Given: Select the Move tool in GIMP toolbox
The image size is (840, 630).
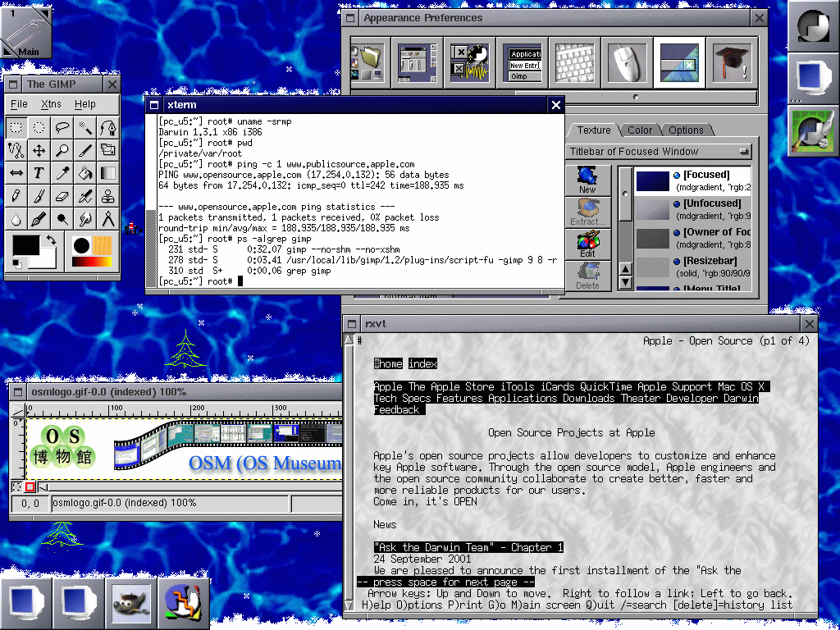Looking at the screenshot, I should [39, 151].
